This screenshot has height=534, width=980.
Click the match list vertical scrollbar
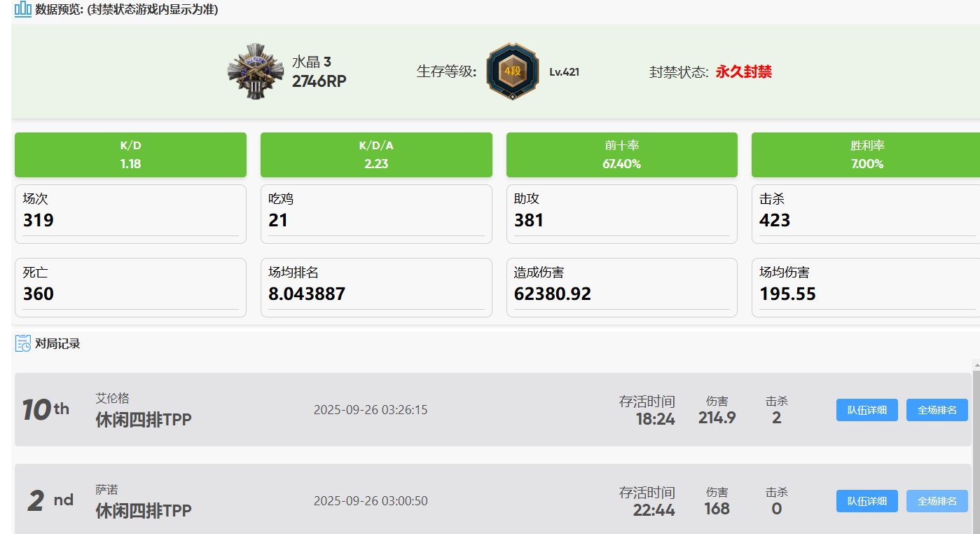pyautogui.click(x=976, y=449)
